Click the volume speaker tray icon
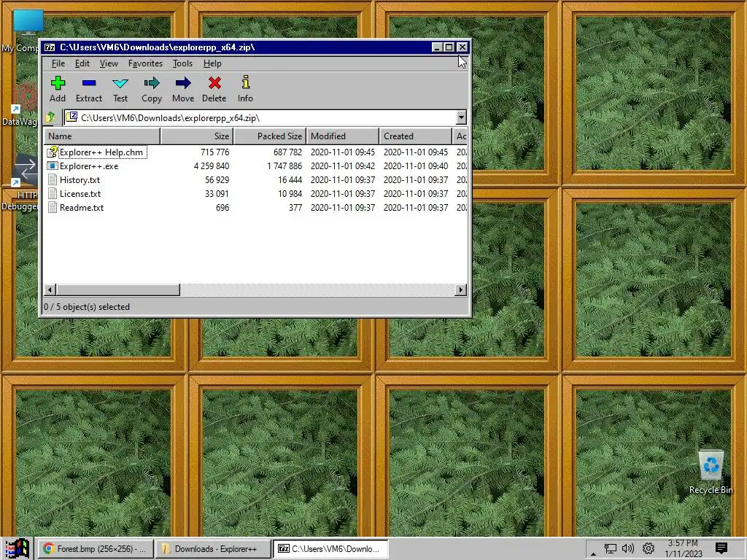Viewport: 747px width, 560px height. tap(628, 548)
